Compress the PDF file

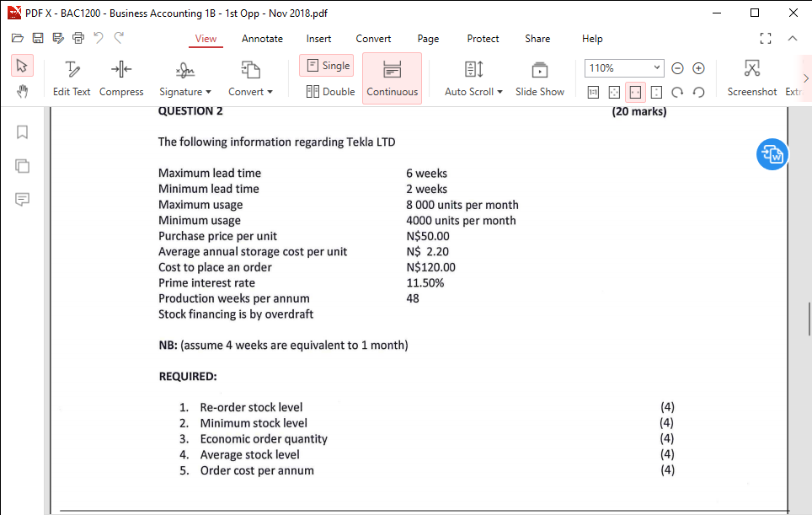pos(121,78)
